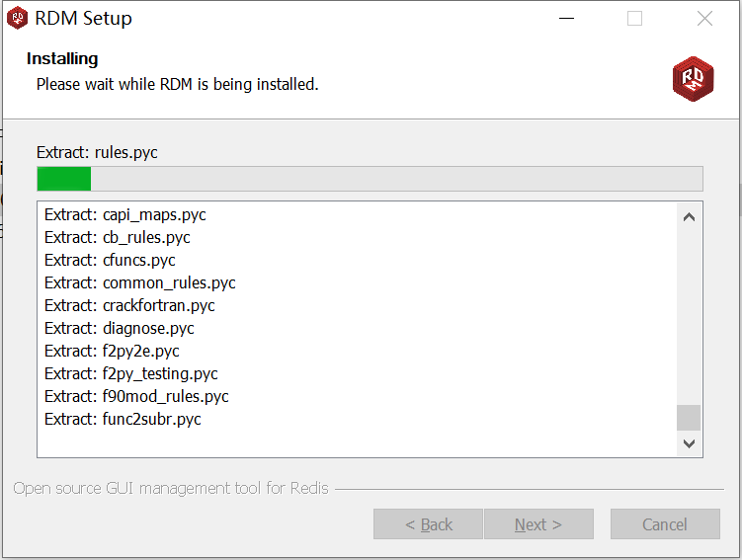Click the scroll down arrow in log
Viewport: 742px width, 560px height.
(x=689, y=443)
